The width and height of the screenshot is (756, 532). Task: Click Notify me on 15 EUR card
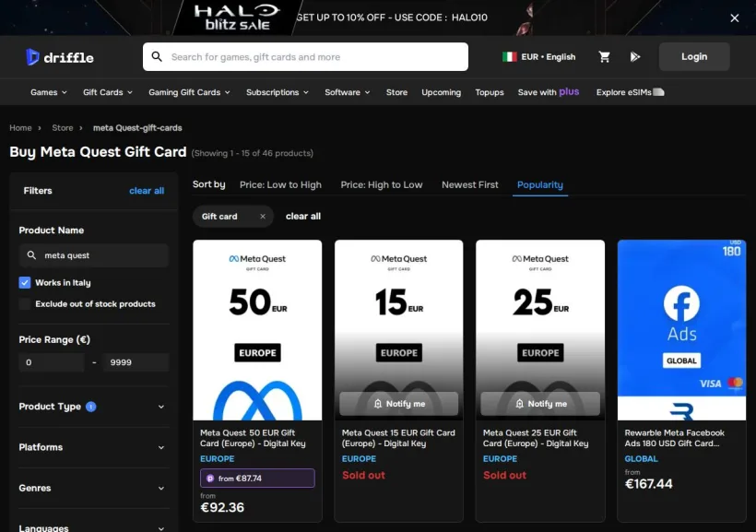(398, 404)
